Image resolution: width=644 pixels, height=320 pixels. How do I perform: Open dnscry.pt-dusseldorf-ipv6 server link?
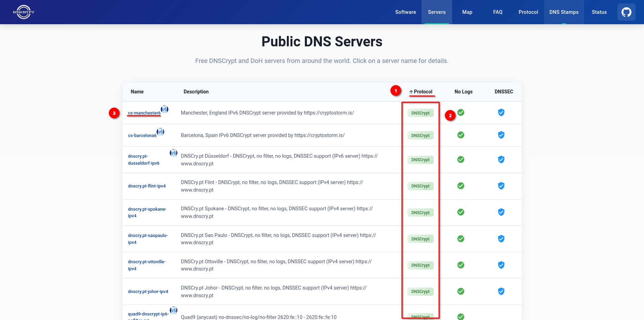click(x=143, y=160)
